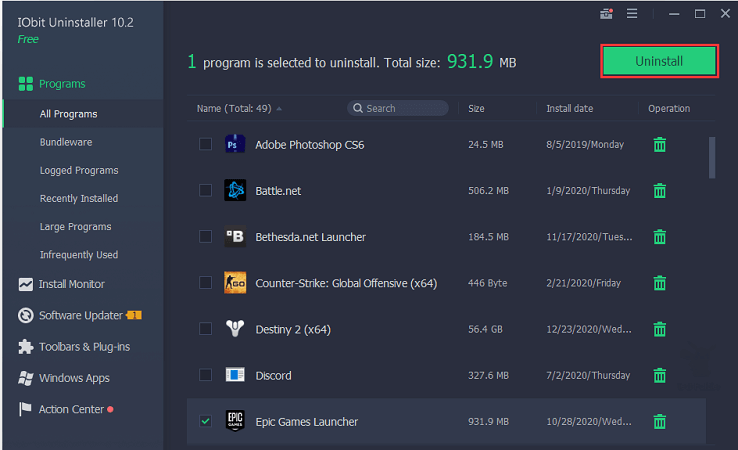This screenshot has width=738, height=450.
Task: Click the Adobe Photoshop CS6 app icon
Action: (x=235, y=144)
